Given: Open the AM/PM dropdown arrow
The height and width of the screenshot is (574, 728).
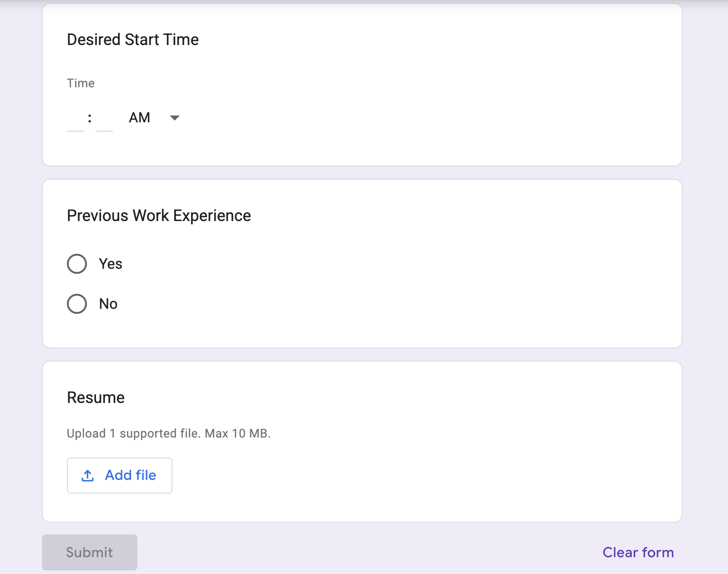Looking at the screenshot, I should [175, 118].
